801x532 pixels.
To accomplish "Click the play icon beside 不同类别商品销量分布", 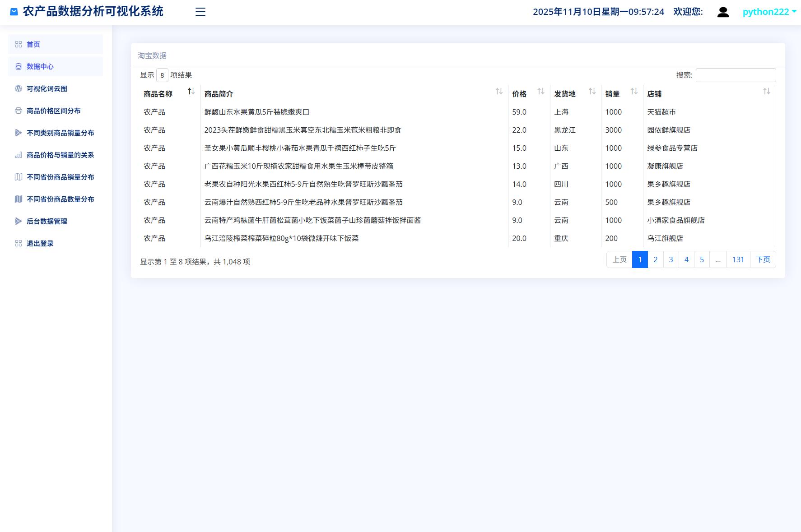I will 19,133.
